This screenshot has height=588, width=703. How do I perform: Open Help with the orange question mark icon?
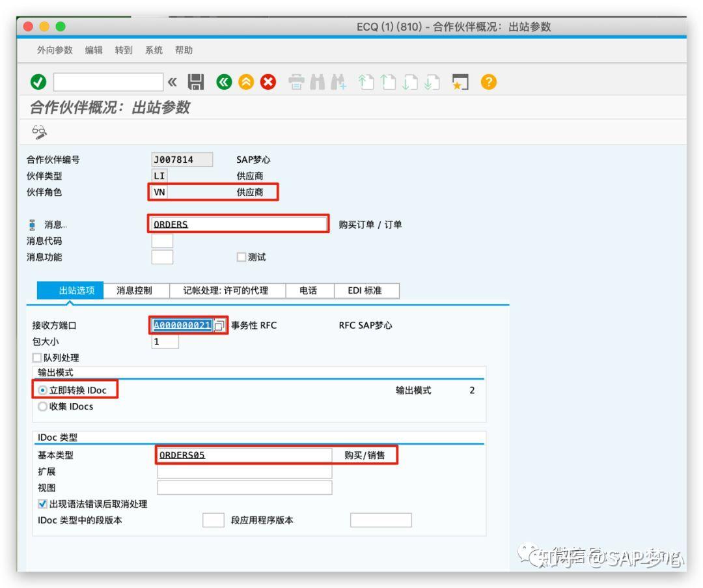489,82
